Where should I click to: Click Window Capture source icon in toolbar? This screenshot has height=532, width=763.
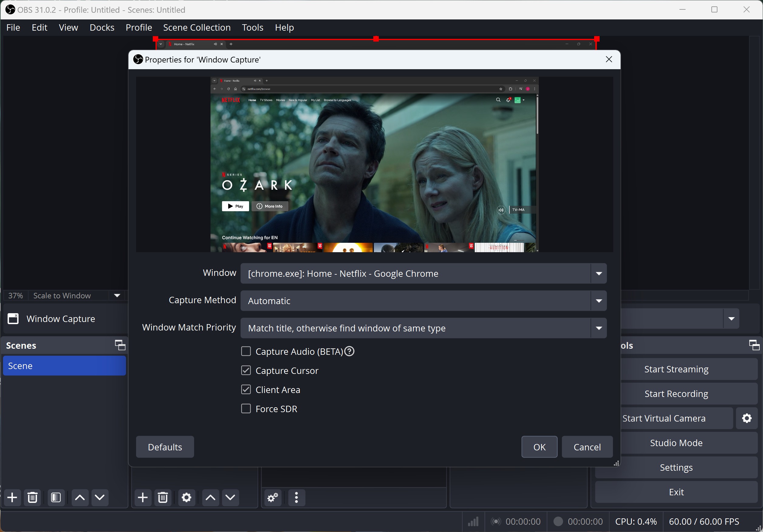point(13,318)
